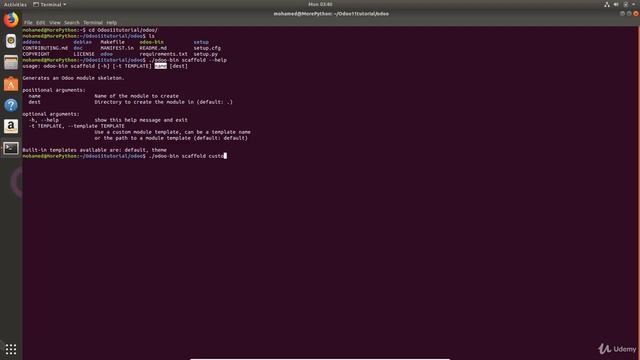Open the Help icon in dock
The width and height of the screenshot is (640, 360).
pos(11,105)
